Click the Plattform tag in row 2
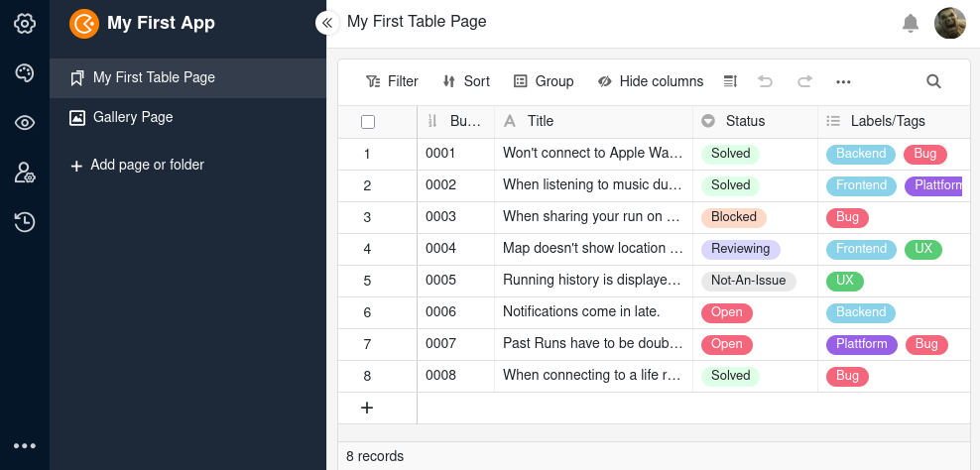 point(933,185)
